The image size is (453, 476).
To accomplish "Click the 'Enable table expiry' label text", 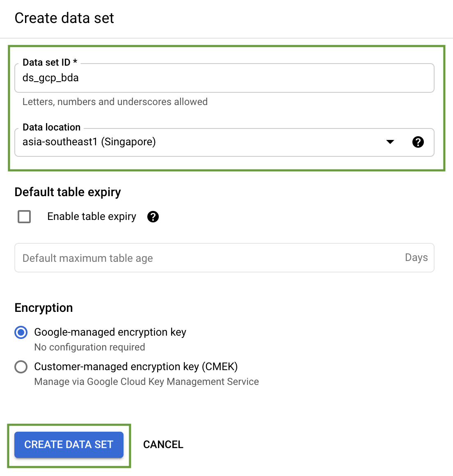I will click(x=92, y=217).
